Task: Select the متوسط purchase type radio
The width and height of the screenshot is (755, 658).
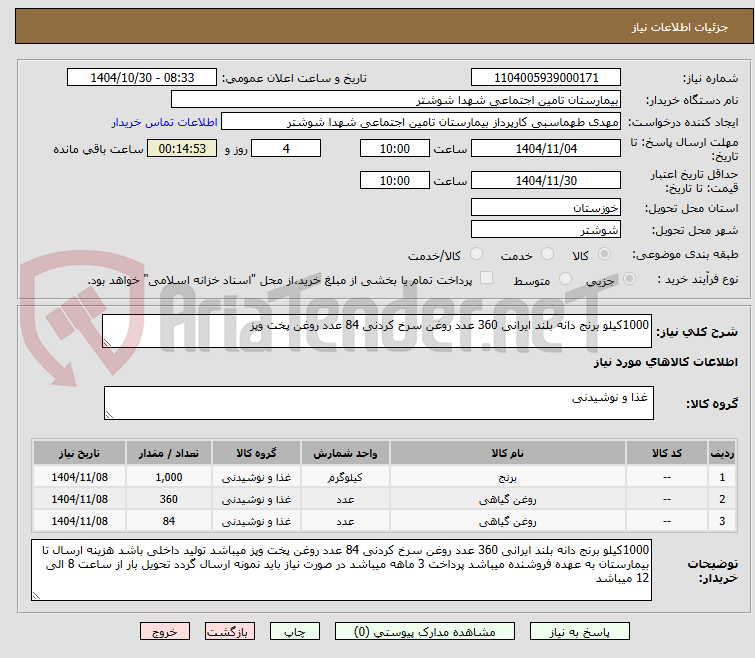Action: (565, 278)
